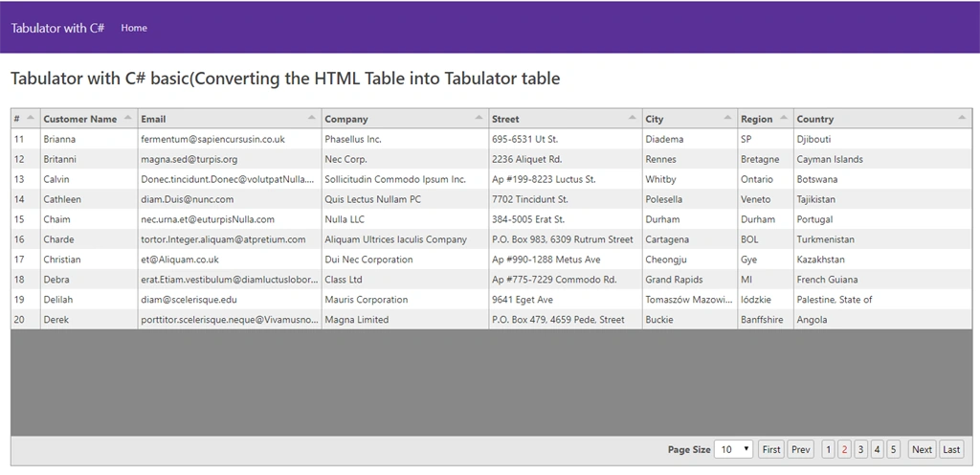Sort the Region column using its arrow
The image size is (980, 475).
pyautogui.click(x=784, y=118)
